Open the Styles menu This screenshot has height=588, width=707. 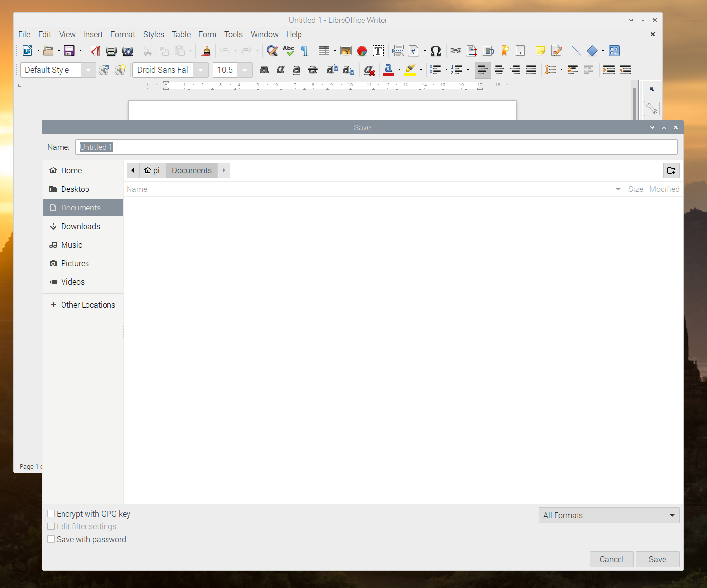point(153,34)
